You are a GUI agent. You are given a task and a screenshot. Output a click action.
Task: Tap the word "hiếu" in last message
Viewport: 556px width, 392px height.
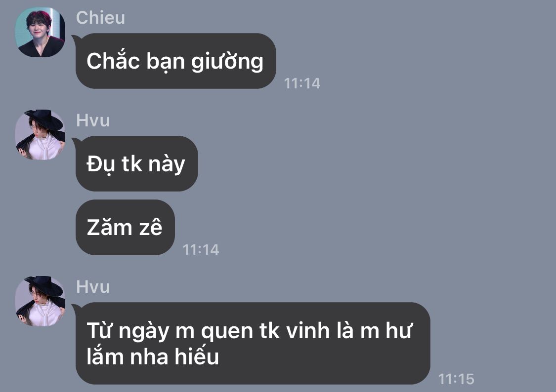[x=197, y=356]
